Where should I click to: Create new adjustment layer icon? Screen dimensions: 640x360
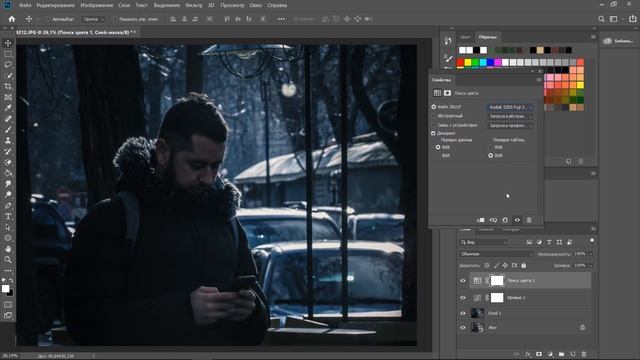[x=550, y=354]
